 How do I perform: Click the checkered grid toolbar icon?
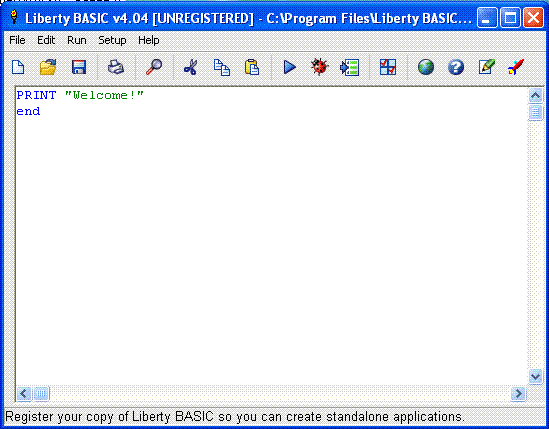[388, 67]
